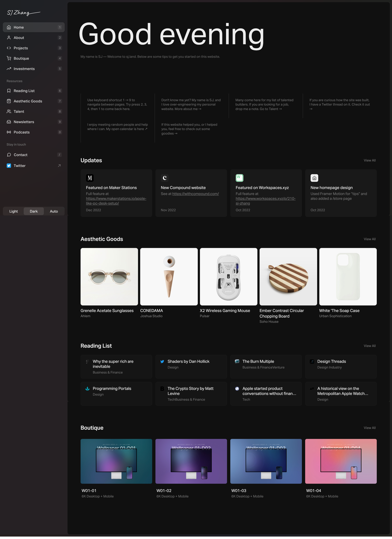Click the house icon on New homepage design
The width and height of the screenshot is (392, 539).
314,178
